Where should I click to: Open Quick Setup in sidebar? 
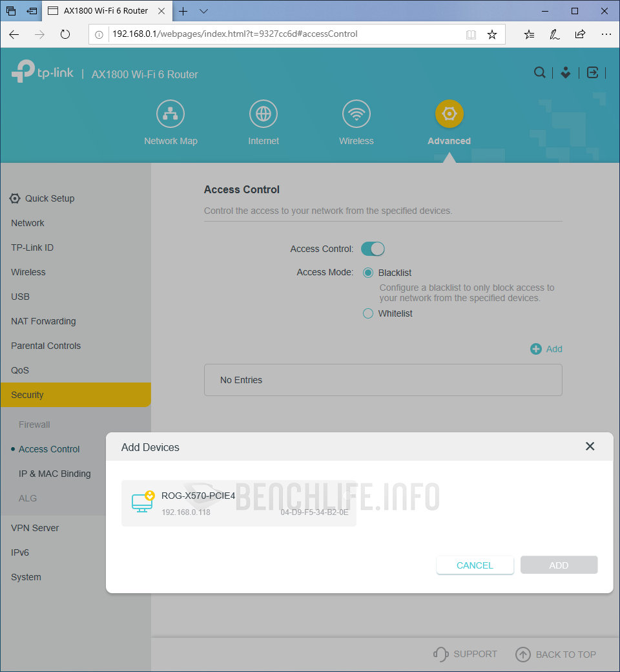[x=42, y=198]
